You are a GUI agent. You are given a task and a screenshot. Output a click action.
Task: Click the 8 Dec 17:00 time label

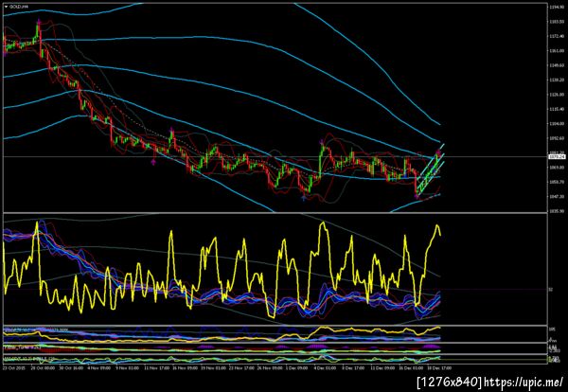(353, 367)
